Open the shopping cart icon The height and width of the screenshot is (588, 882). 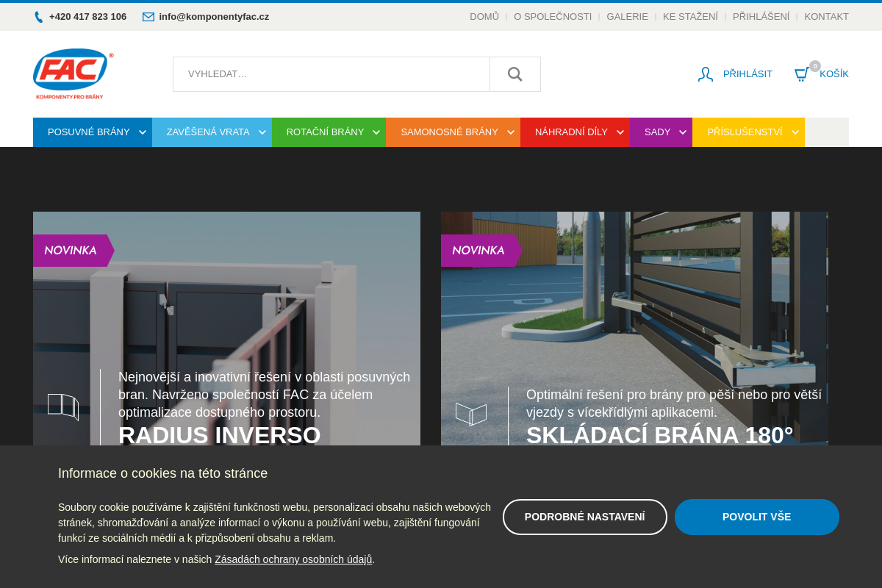pyautogui.click(x=801, y=74)
